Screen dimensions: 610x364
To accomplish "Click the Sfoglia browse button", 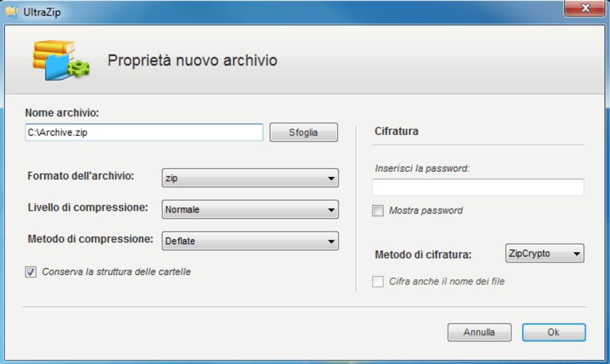I will click(x=303, y=133).
